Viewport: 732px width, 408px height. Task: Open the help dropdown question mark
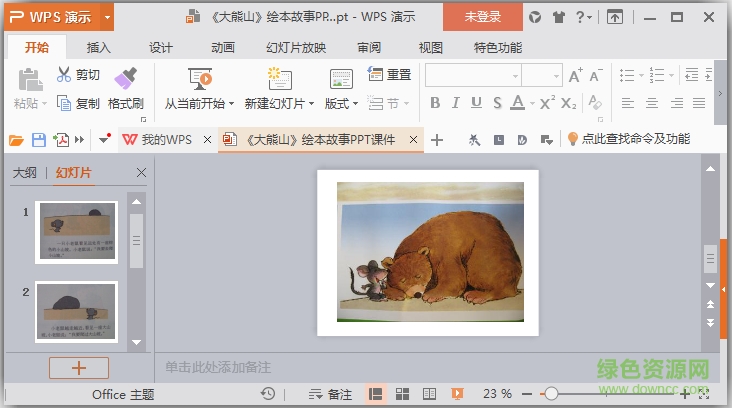point(583,17)
